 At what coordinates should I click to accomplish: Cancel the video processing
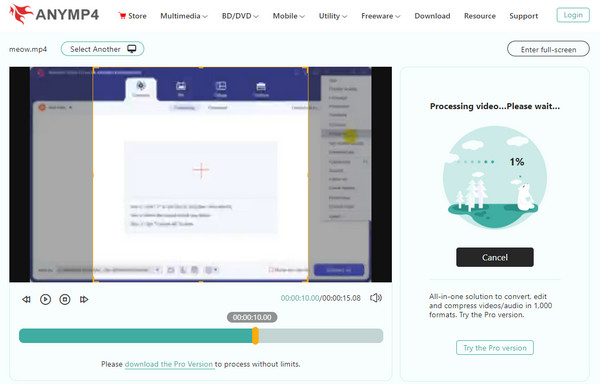[x=495, y=257]
